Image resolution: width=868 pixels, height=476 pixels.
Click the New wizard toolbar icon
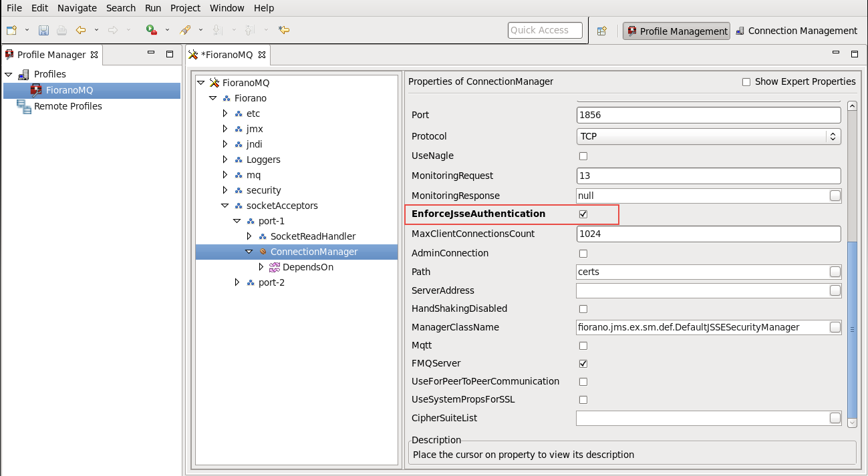(x=11, y=31)
